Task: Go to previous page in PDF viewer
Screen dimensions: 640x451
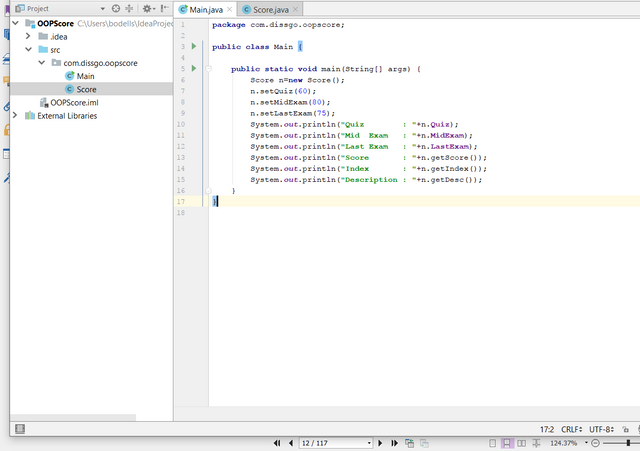Action: pos(291,443)
